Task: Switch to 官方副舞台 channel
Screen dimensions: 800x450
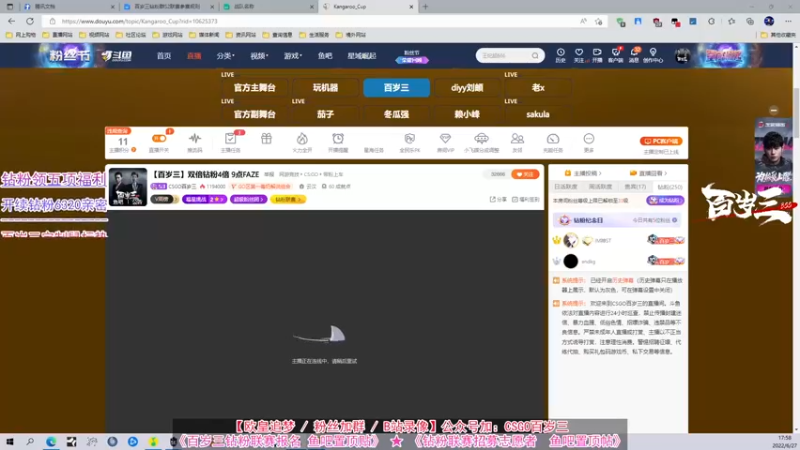Action: point(255,114)
